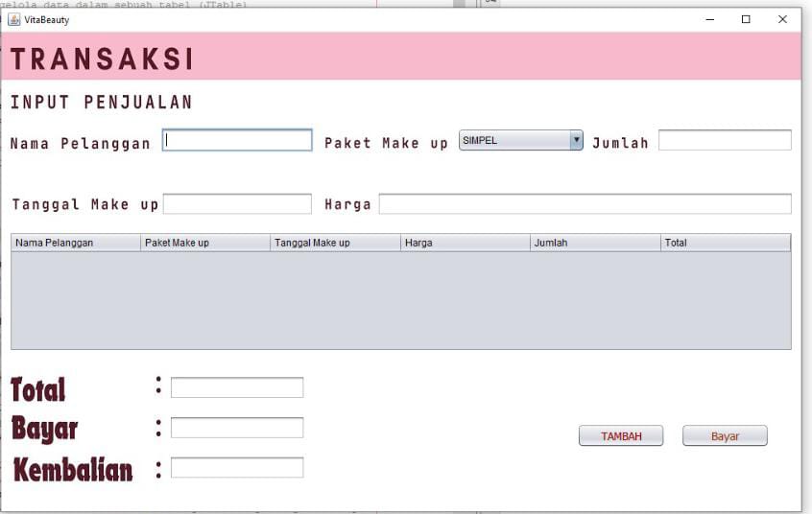Click the Nama Pelanggan column header

(76, 243)
